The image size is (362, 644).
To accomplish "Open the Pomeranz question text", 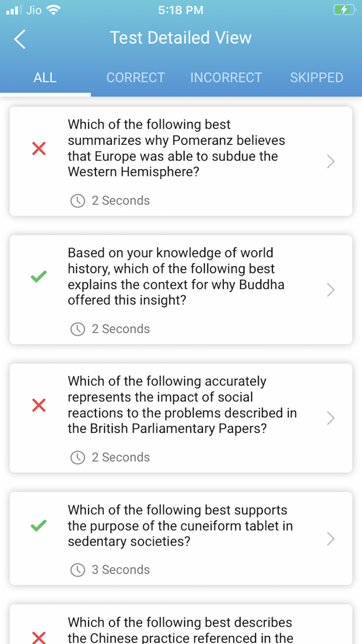I will [x=176, y=149].
